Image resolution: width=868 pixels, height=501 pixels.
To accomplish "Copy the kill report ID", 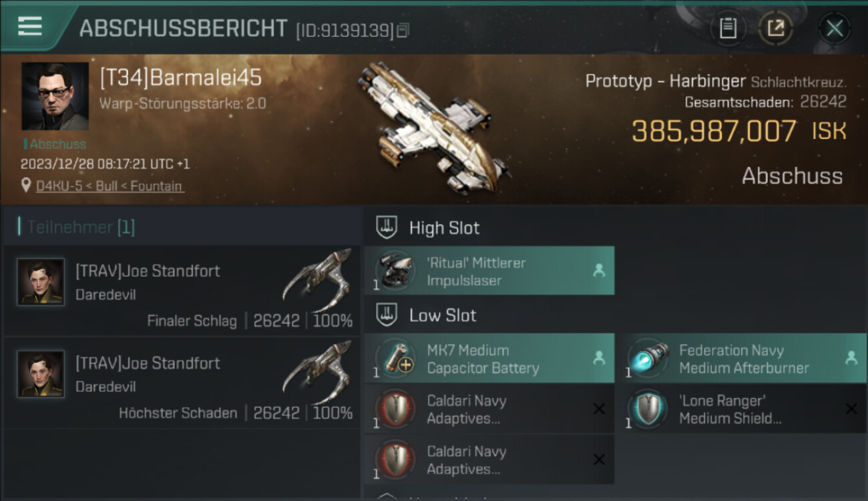I will click(x=402, y=31).
